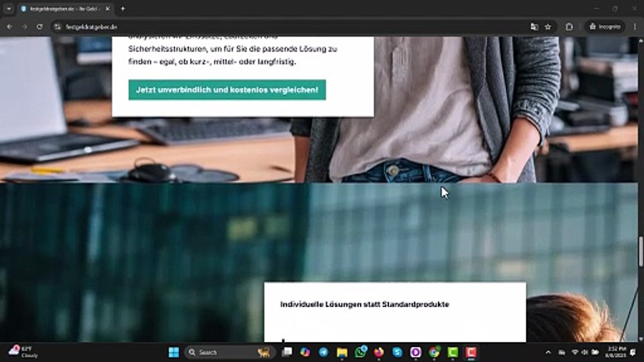644x362 pixels.
Task: Switch to Google Chrome on the taskbar
Action: point(434,352)
